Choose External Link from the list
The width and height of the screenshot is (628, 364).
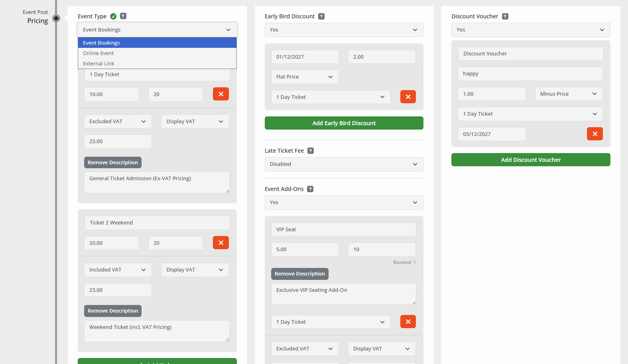[157, 63]
